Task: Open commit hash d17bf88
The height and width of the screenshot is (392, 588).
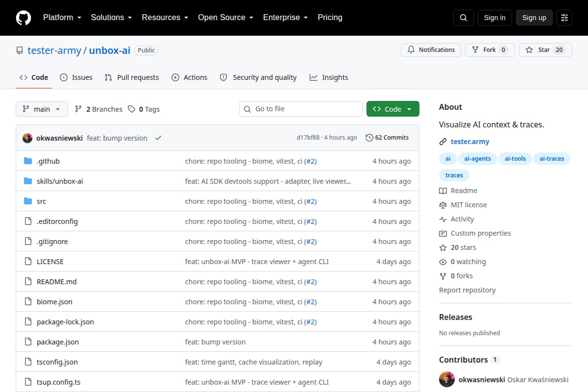Action: [308, 138]
